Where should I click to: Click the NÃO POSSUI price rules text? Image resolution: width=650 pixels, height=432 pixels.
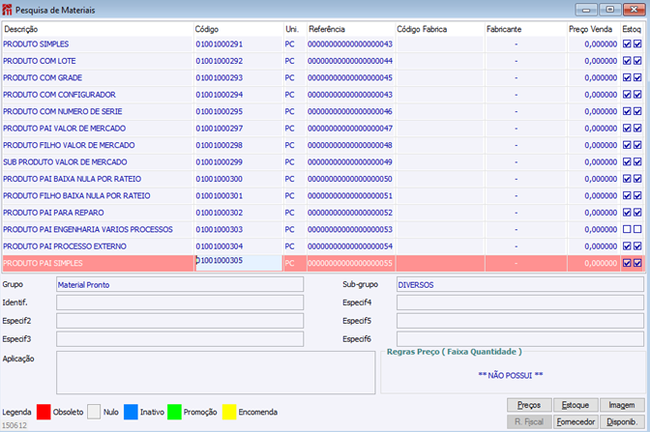coord(511,375)
